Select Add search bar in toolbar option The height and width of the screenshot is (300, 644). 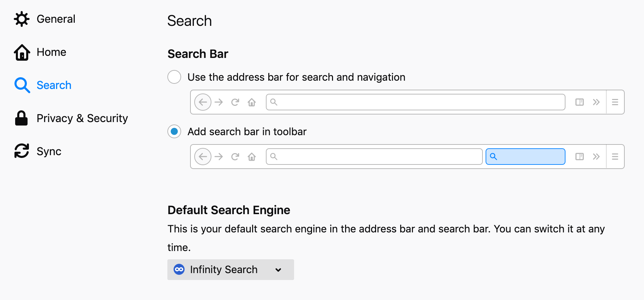pos(174,131)
